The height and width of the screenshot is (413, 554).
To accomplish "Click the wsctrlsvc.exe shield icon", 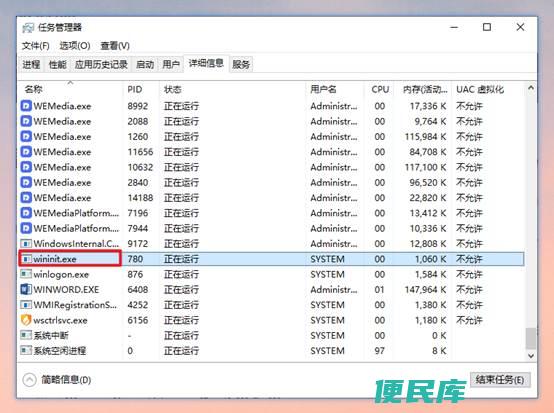I will 26,320.
